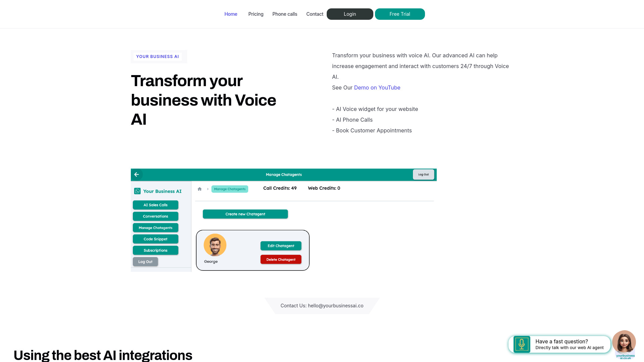Click the Login button in navbar
This screenshot has width=644, height=362.
[x=350, y=14]
